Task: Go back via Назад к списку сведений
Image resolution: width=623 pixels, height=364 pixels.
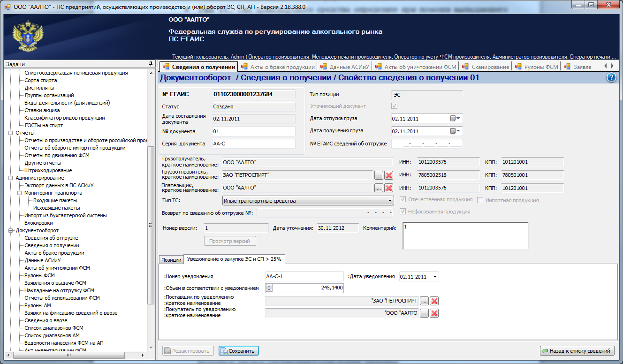Action: point(577,351)
